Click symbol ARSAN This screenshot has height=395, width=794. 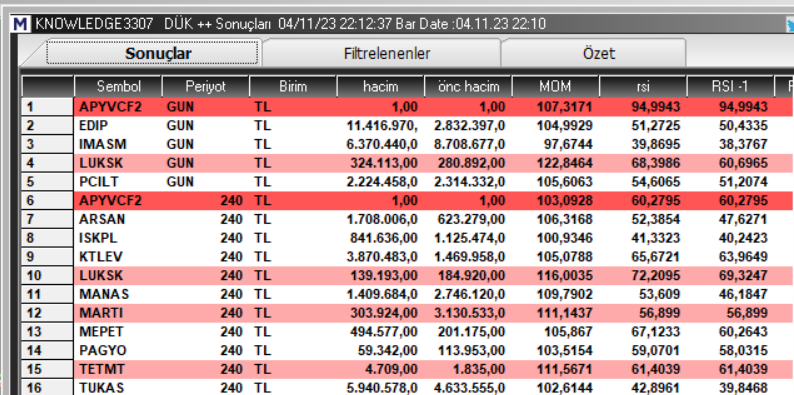tap(102, 219)
